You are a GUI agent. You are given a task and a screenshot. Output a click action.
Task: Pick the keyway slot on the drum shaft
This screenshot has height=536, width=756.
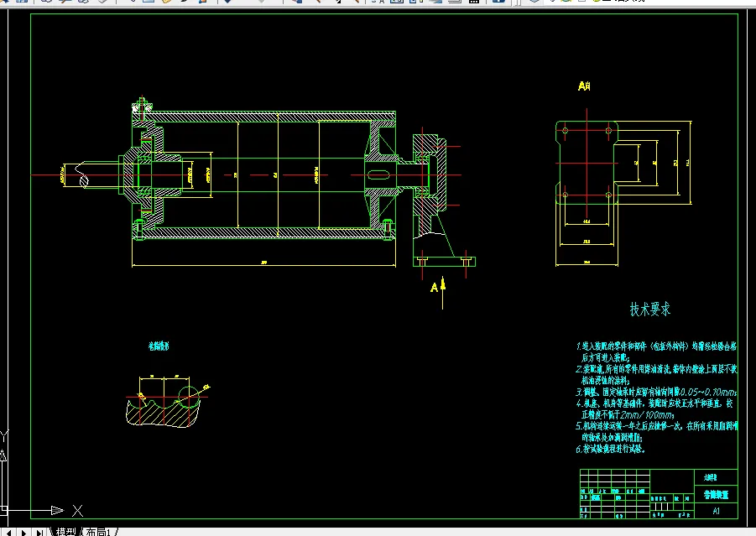click(x=378, y=175)
